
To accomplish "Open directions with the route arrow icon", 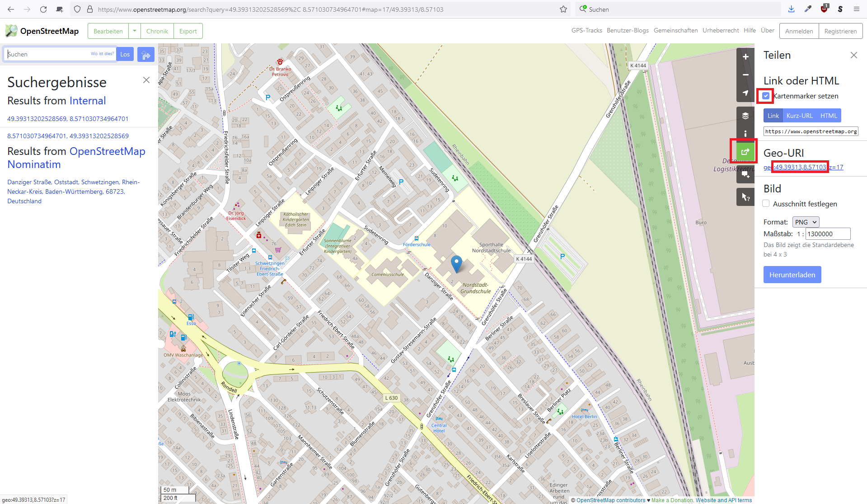I will (x=146, y=55).
